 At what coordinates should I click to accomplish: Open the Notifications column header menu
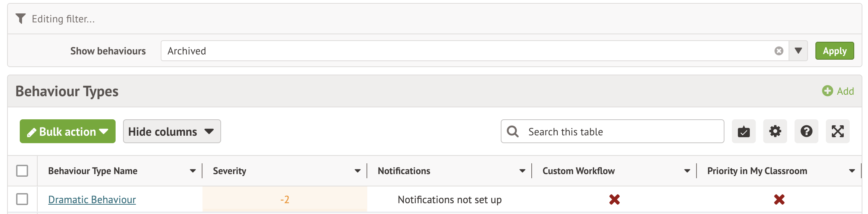click(x=522, y=171)
